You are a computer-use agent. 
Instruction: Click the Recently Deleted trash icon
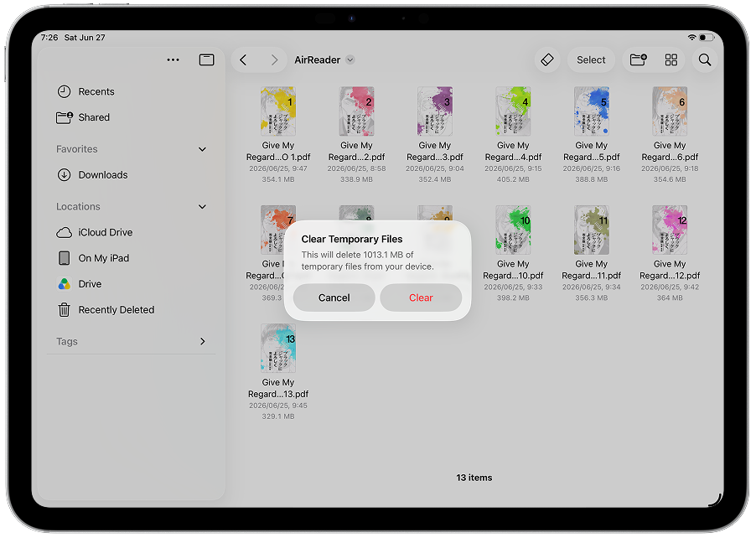tap(65, 310)
